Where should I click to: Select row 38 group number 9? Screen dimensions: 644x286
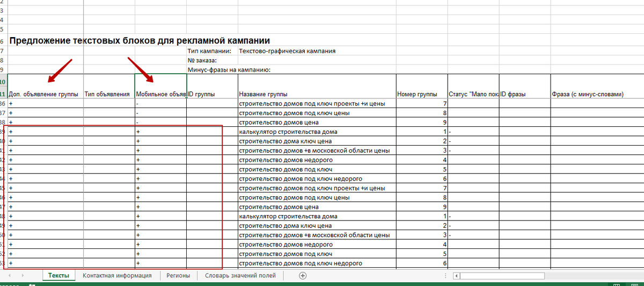(421, 122)
